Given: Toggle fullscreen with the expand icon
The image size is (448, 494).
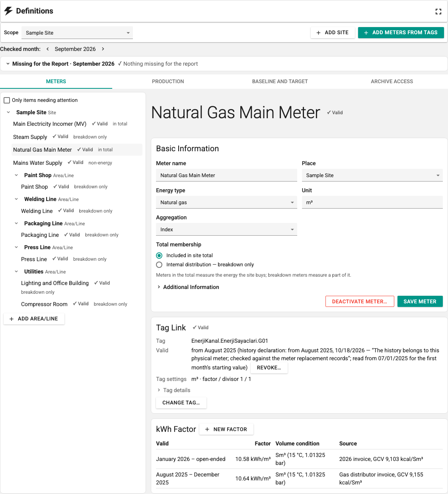Looking at the screenshot, I should tap(438, 12).
